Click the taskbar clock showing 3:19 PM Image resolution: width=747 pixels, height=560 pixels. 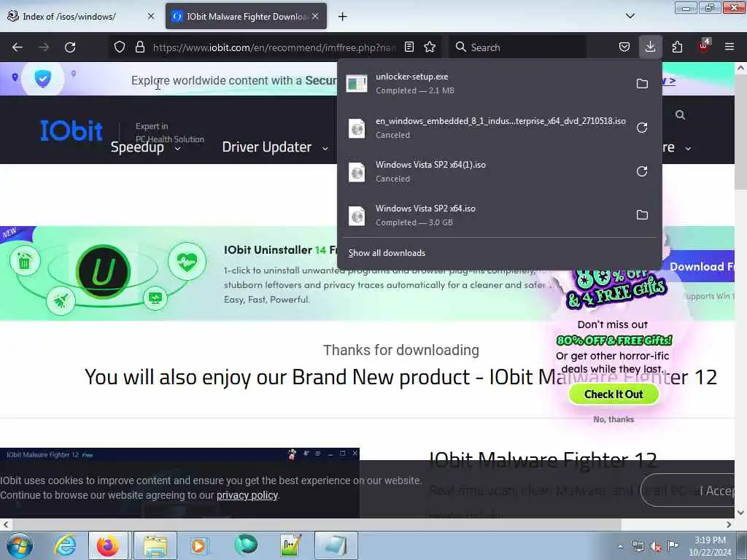(x=710, y=546)
